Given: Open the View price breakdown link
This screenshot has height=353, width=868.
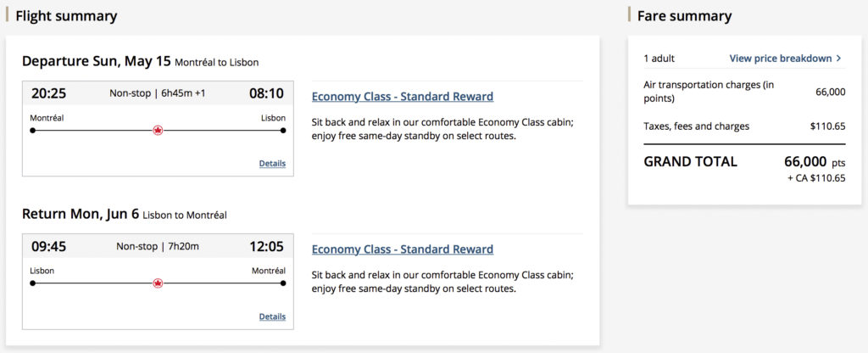Looking at the screenshot, I should (780, 59).
